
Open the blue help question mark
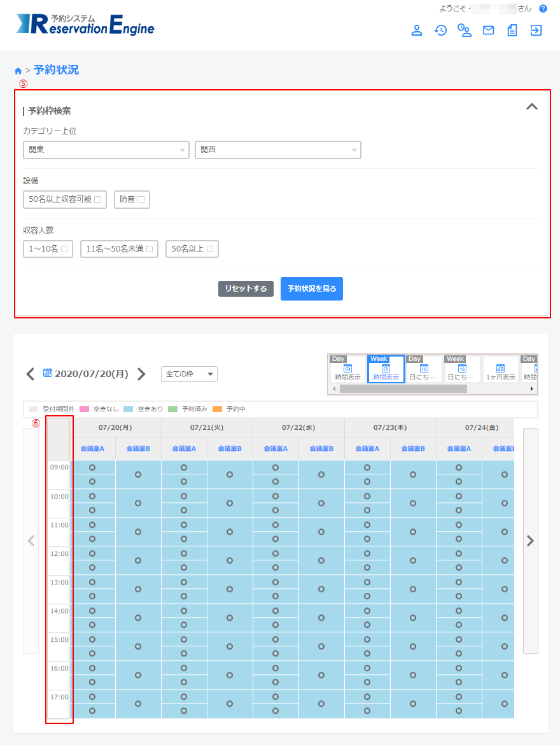click(543, 9)
